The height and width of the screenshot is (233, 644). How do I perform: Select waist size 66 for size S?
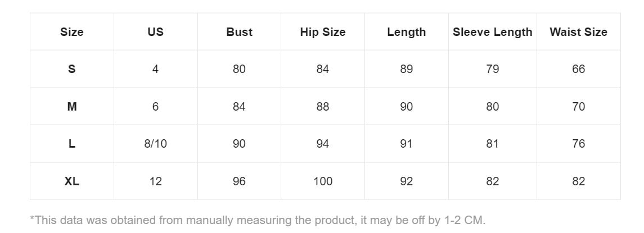(578, 69)
